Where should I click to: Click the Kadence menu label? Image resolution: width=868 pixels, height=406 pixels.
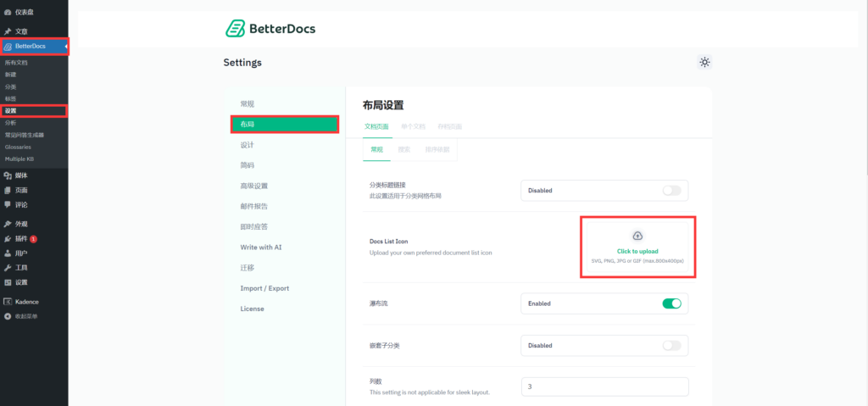27,302
